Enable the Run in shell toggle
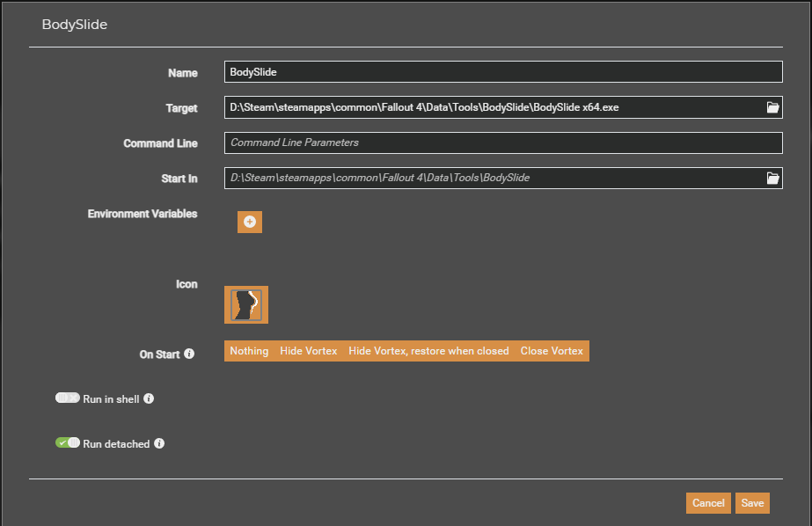 pyautogui.click(x=68, y=398)
